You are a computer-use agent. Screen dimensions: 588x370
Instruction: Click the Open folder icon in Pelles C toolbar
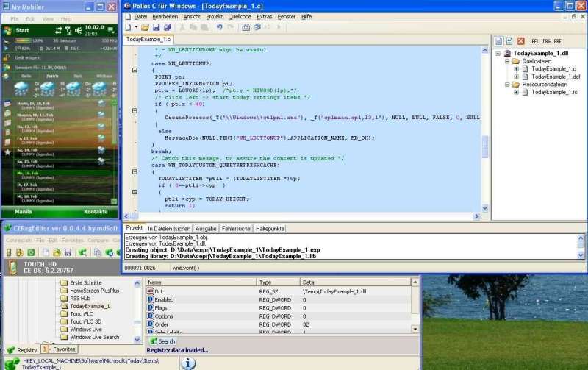pyautogui.click(x=145, y=27)
